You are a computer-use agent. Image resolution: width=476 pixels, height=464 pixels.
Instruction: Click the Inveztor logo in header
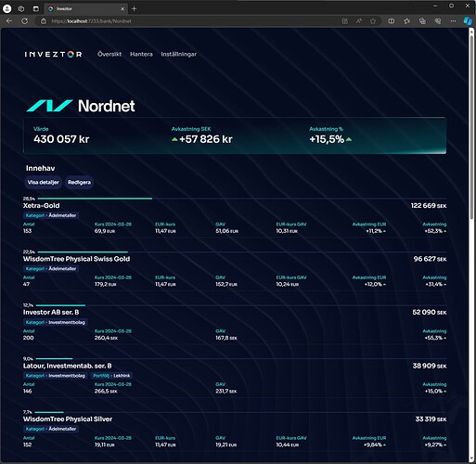coord(53,55)
